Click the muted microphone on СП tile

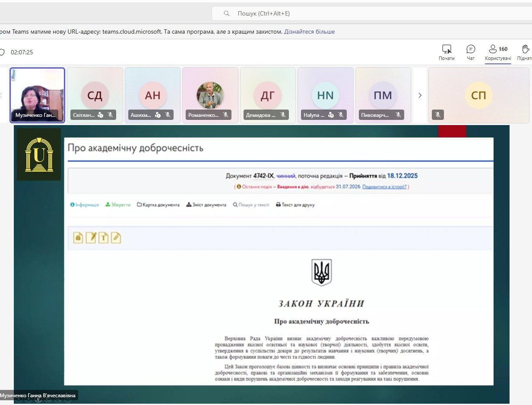coord(438,115)
